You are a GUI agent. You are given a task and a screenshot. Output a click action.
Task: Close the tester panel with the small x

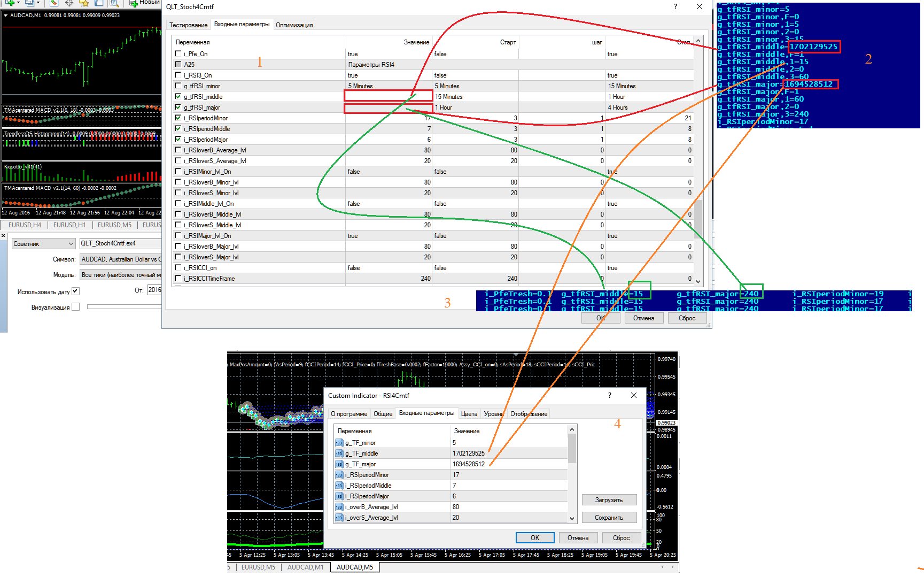3,236
